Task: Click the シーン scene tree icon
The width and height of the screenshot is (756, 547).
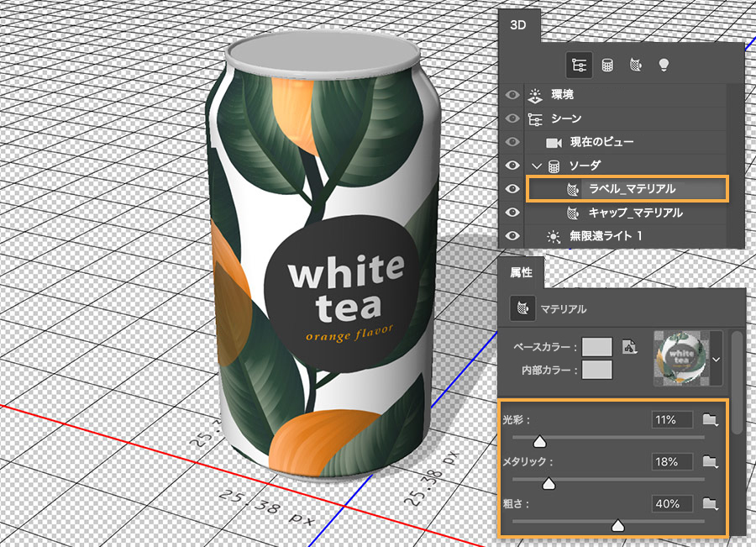Action: [535, 118]
